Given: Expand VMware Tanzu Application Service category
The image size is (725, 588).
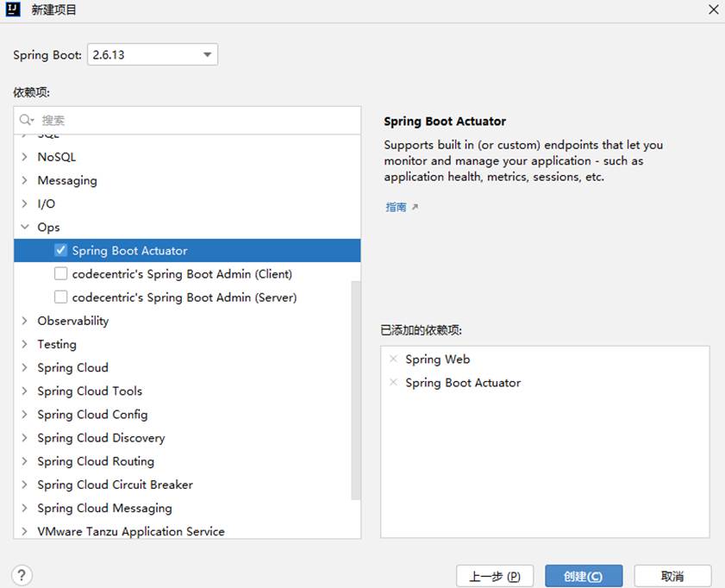Looking at the screenshot, I should [24, 531].
